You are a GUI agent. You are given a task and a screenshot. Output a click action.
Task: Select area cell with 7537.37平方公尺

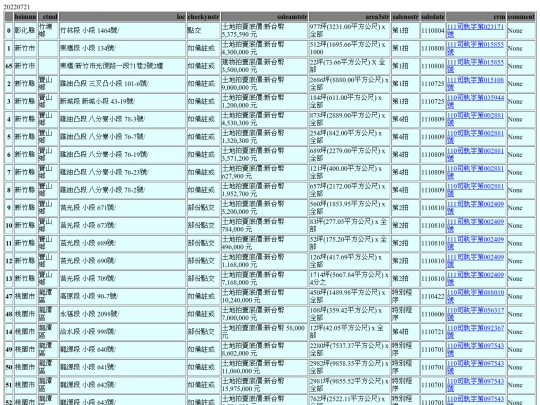(x=349, y=350)
